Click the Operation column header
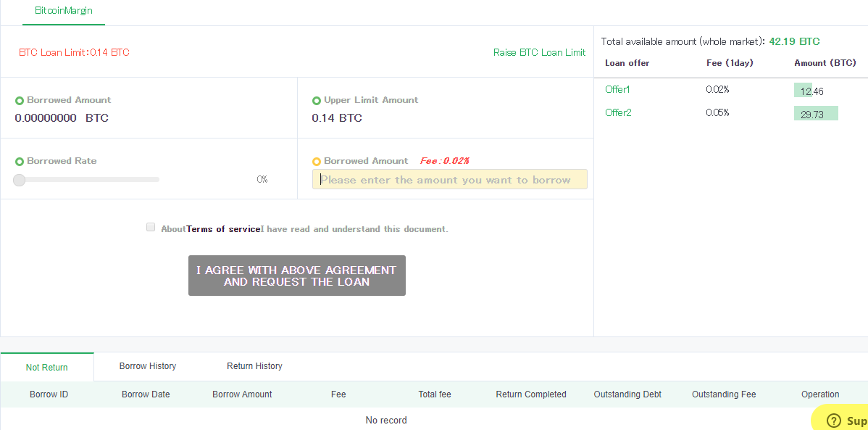868x430 pixels. [820, 394]
